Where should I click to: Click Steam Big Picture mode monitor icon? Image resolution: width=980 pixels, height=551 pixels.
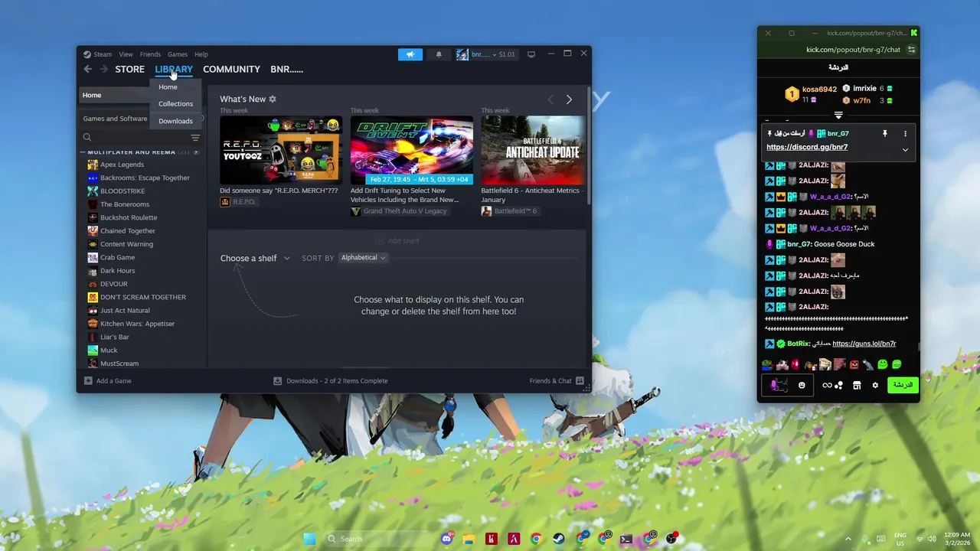coord(531,54)
